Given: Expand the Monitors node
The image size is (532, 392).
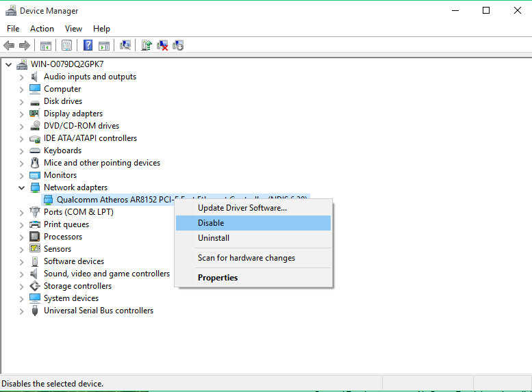Looking at the screenshot, I should point(21,175).
